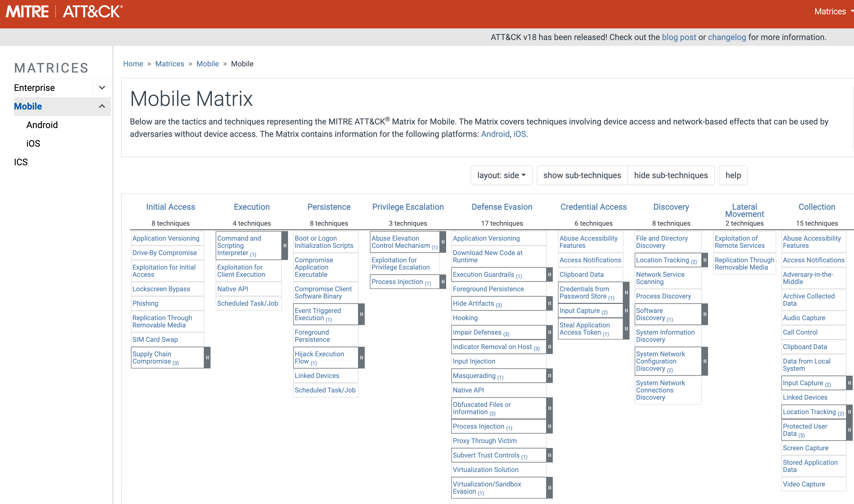
Task: Open the changelog link in banner
Action: 727,37
